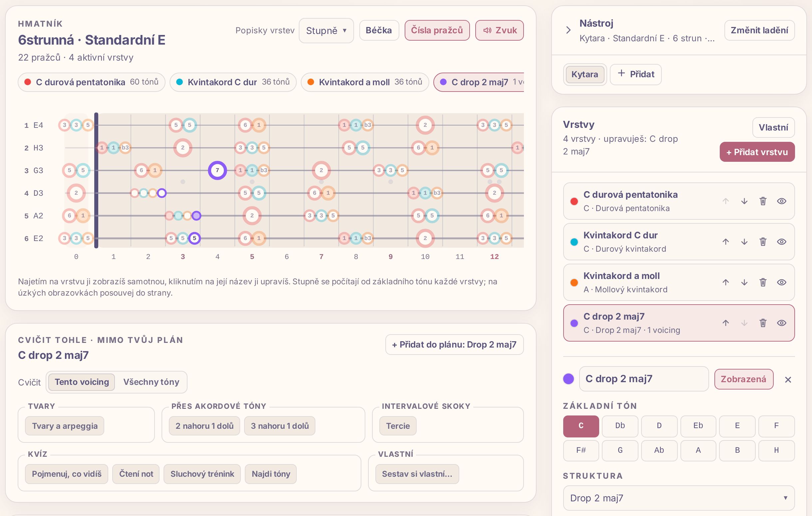Toggle the Zvuk sound button
The width and height of the screenshot is (812, 516).
pos(499,30)
